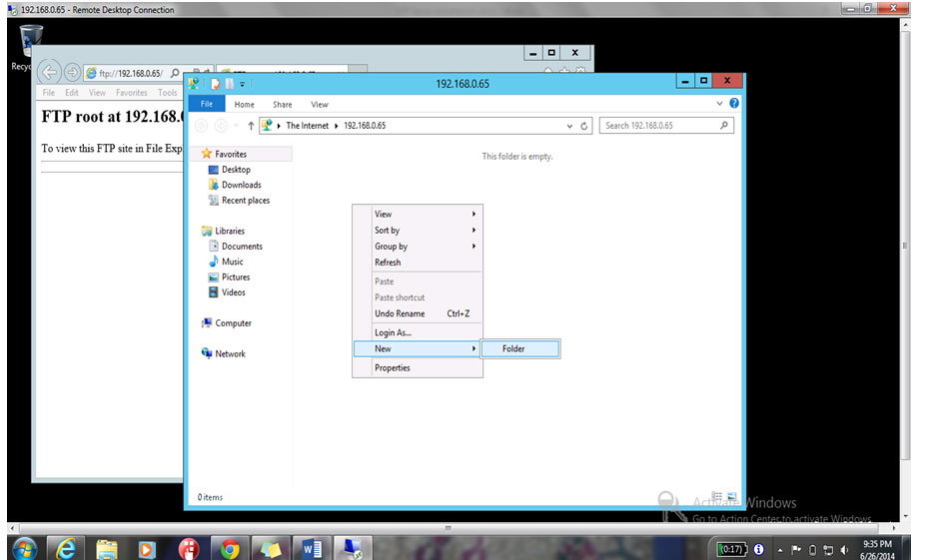Open the File ribbon tab
The image size is (925, 560).
click(x=207, y=104)
